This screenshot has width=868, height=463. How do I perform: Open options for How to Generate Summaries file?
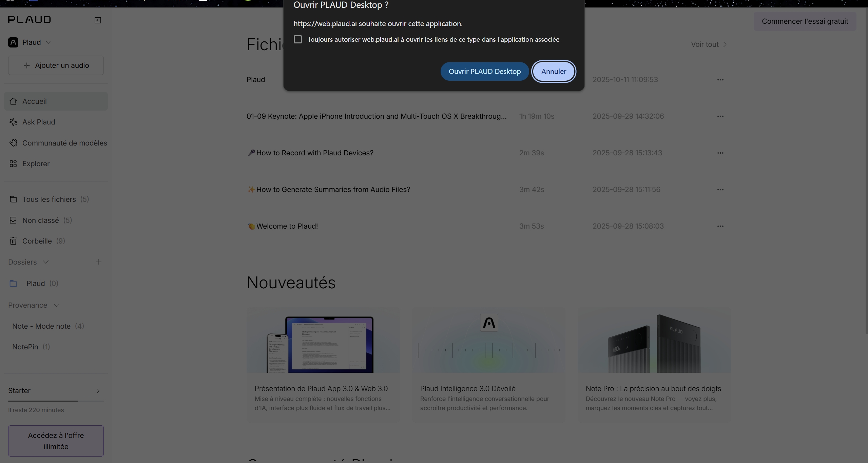[x=720, y=190]
